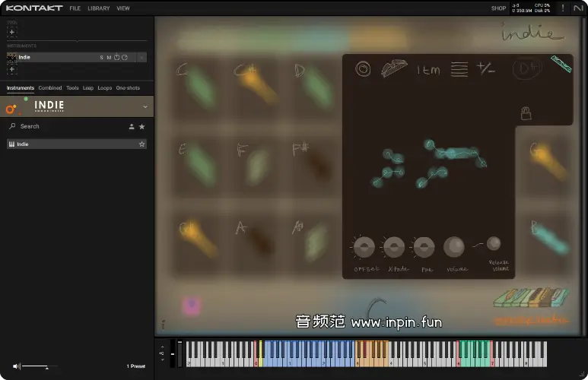Click the KONTAKT logo

click(34, 8)
